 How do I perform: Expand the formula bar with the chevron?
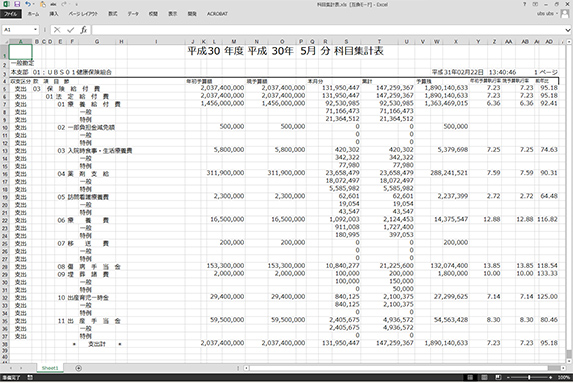pos(568,30)
